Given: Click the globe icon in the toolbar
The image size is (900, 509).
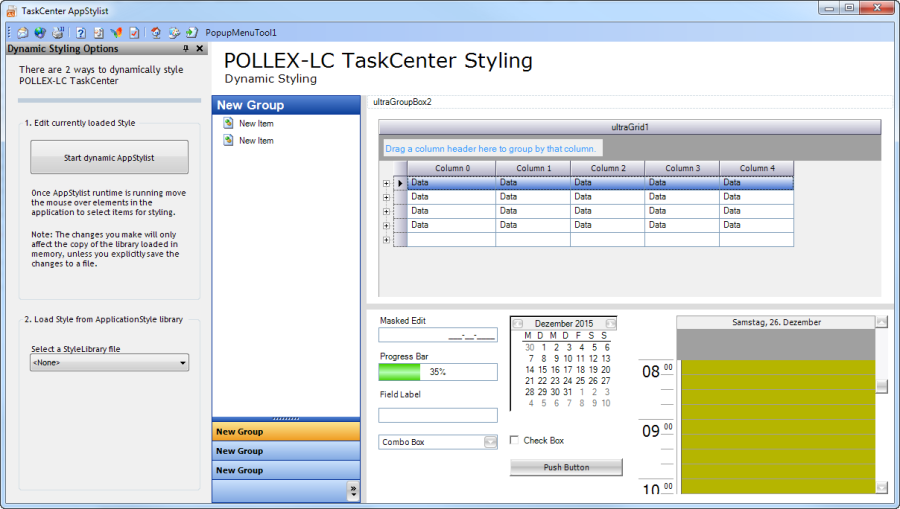Looking at the screenshot, I should click(x=41, y=32).
